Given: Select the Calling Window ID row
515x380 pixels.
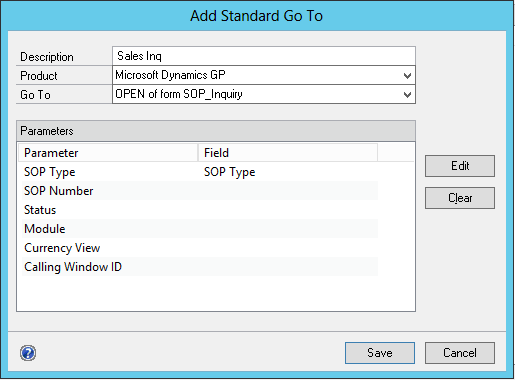Looking at the screenshot, I should click(x=200, y=267).
